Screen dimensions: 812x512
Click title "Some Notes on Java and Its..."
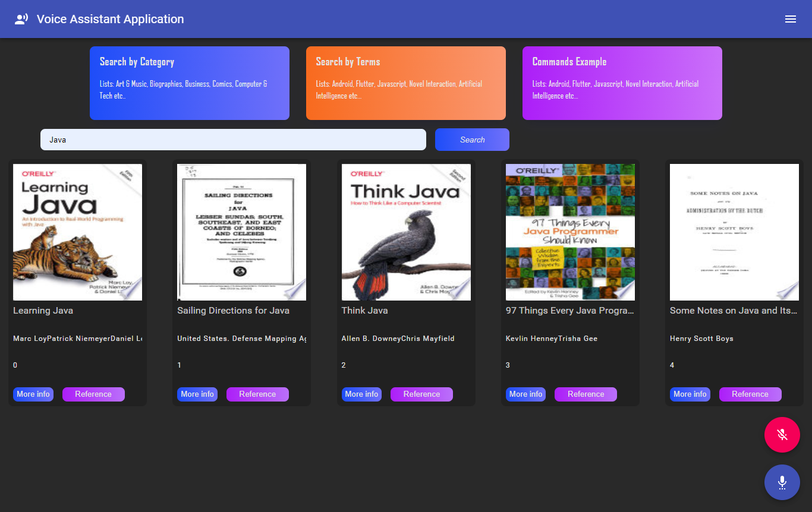[x=734, y=311]
